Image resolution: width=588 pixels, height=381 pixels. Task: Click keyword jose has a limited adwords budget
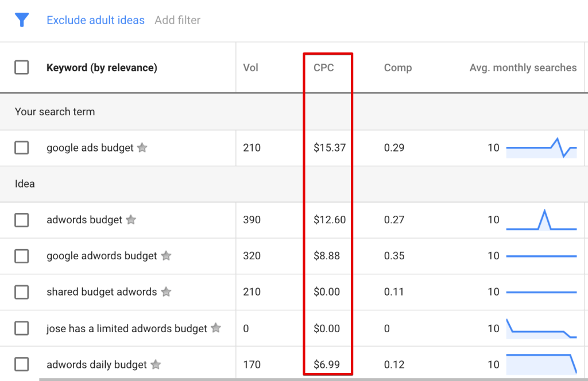127,329
